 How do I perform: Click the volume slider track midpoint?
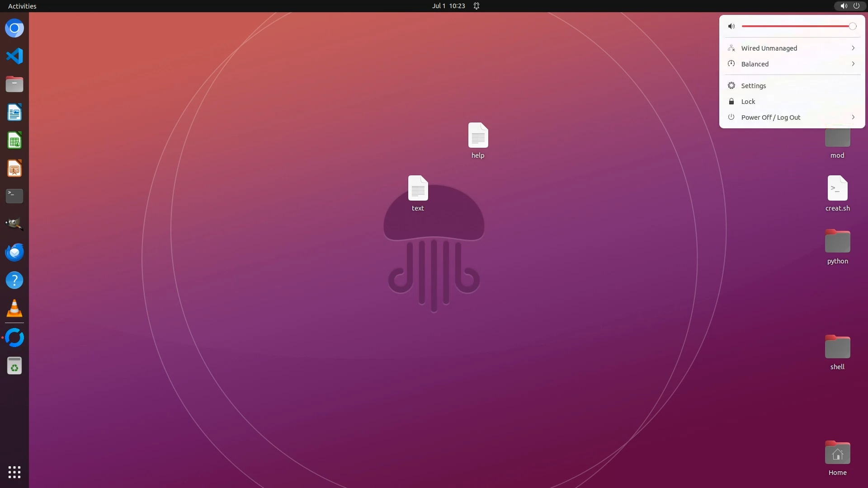(x=797, y=26)
